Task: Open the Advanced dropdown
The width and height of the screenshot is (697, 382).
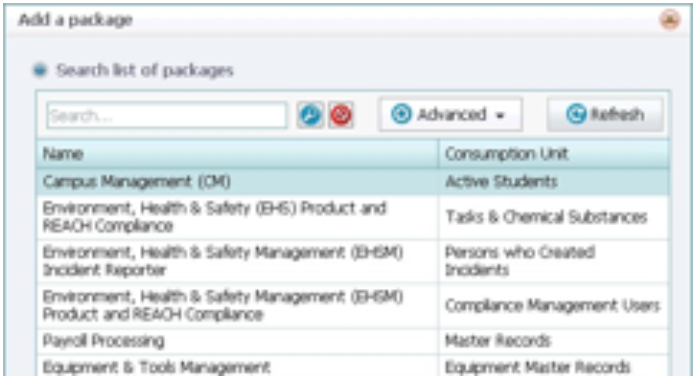Action: tap(450, 115)
